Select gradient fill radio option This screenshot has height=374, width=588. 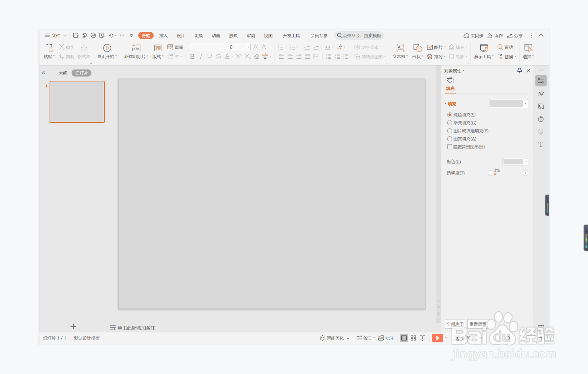450,123
